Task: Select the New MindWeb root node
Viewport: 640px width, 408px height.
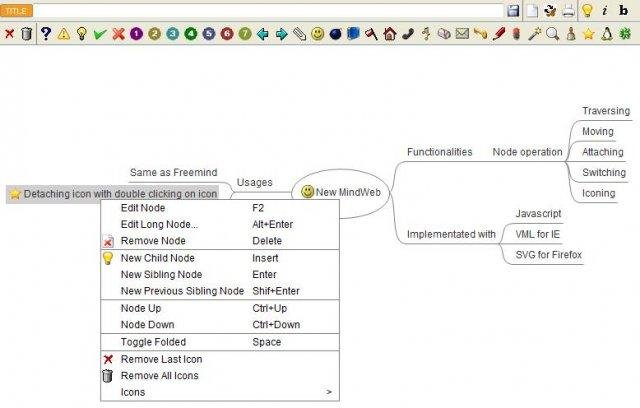Action: pos(341,192)
